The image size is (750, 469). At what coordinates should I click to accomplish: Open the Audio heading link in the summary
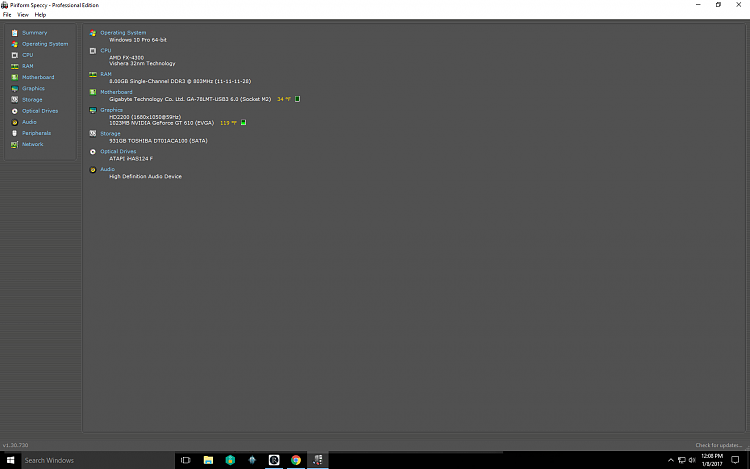[x=107, y=169]
